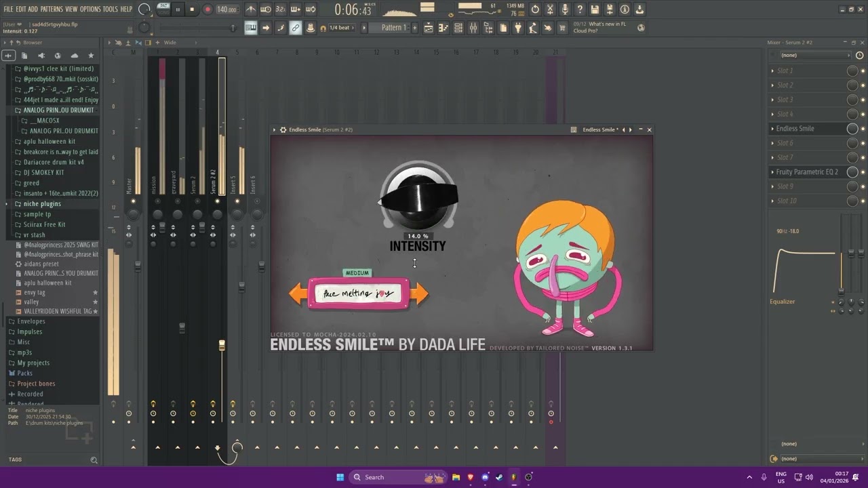Click the undo history icon
This screenshot has height=488, width=868.
tap(536, 9)
